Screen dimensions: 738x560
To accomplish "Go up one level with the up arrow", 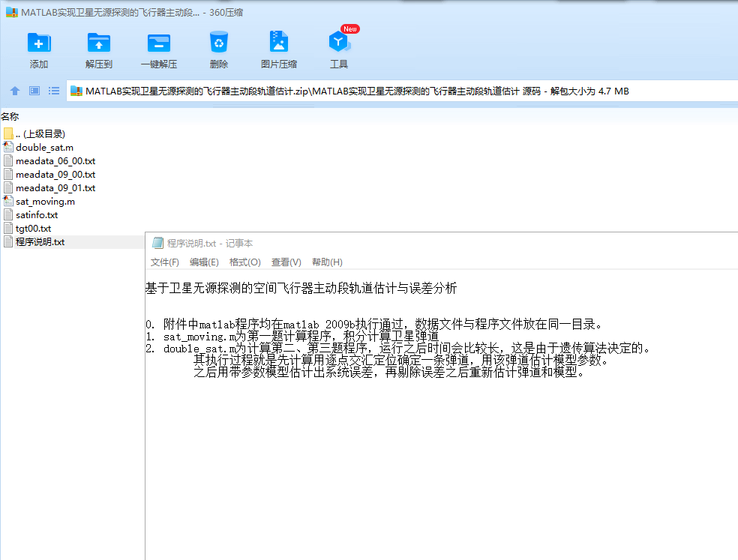I will point(15,91).
